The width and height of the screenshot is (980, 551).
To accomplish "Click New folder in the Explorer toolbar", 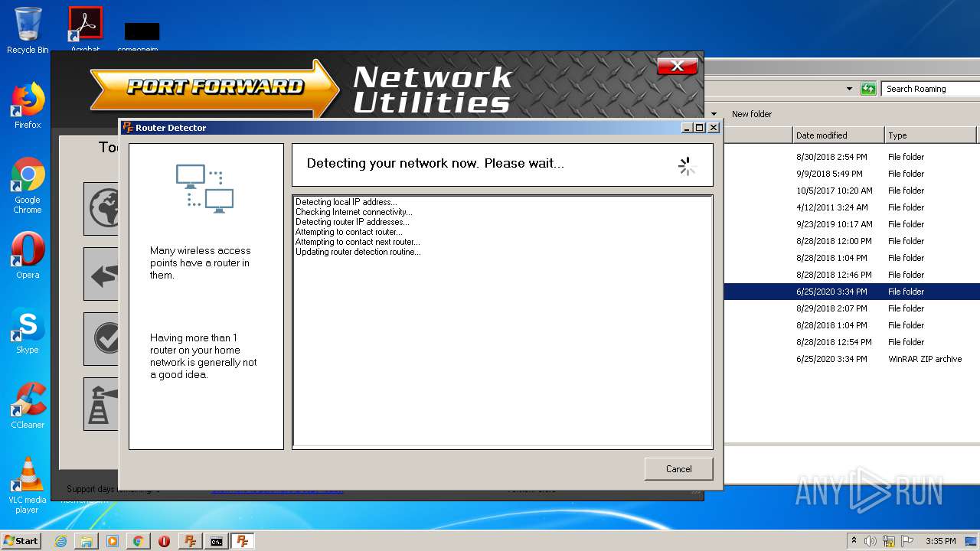I will click(x=752, y=114).
